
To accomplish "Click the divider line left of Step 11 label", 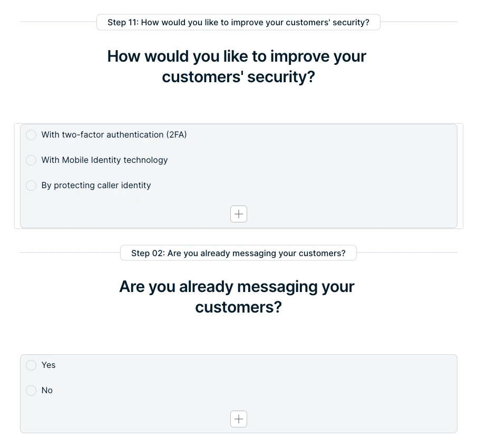I will (x=58, y=22).
